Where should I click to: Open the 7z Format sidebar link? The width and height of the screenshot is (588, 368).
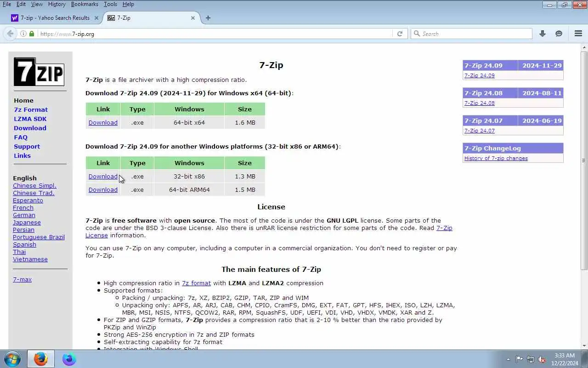point(31,109)
